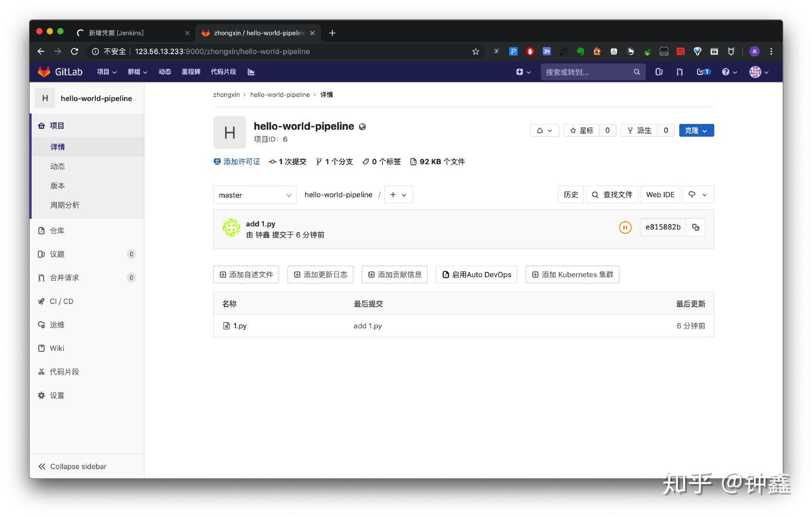Click hello-world-pipeline breadcrumb link
This screenshot has width=812, height=517.
tap(280, 95)
